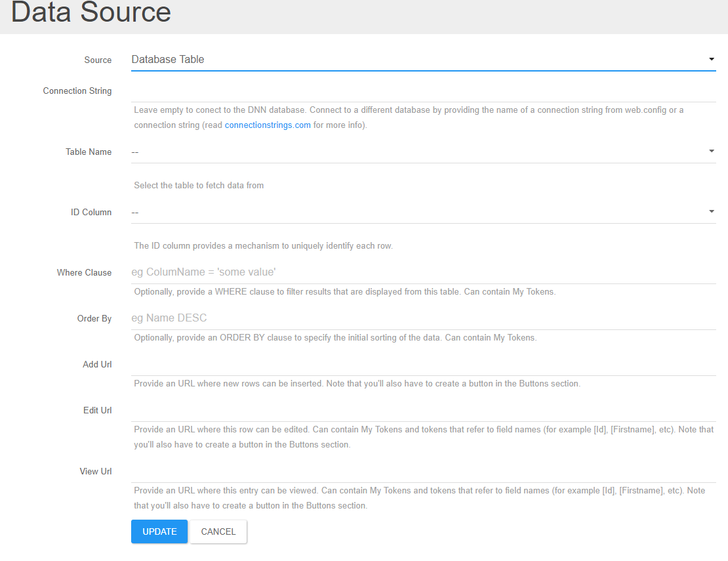Click the Where Clause label
The width and height of the screenshot is (728, 561).
(84, 272)
